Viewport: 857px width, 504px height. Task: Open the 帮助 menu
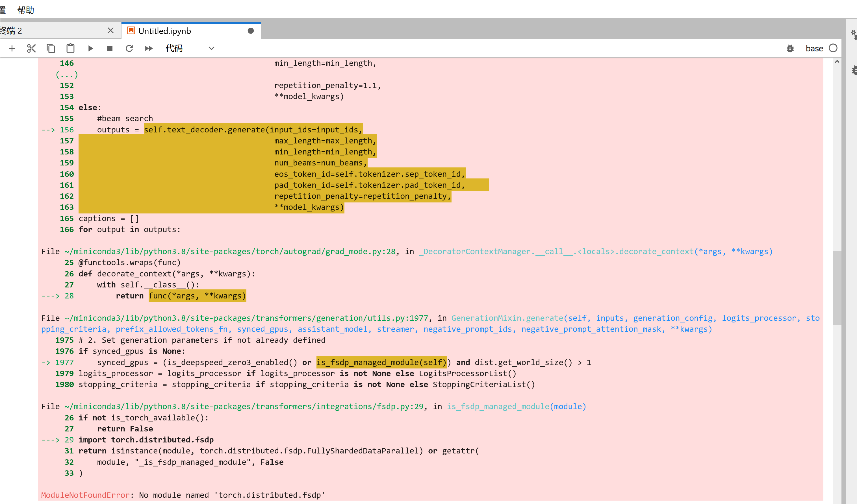tap(25, 10)
